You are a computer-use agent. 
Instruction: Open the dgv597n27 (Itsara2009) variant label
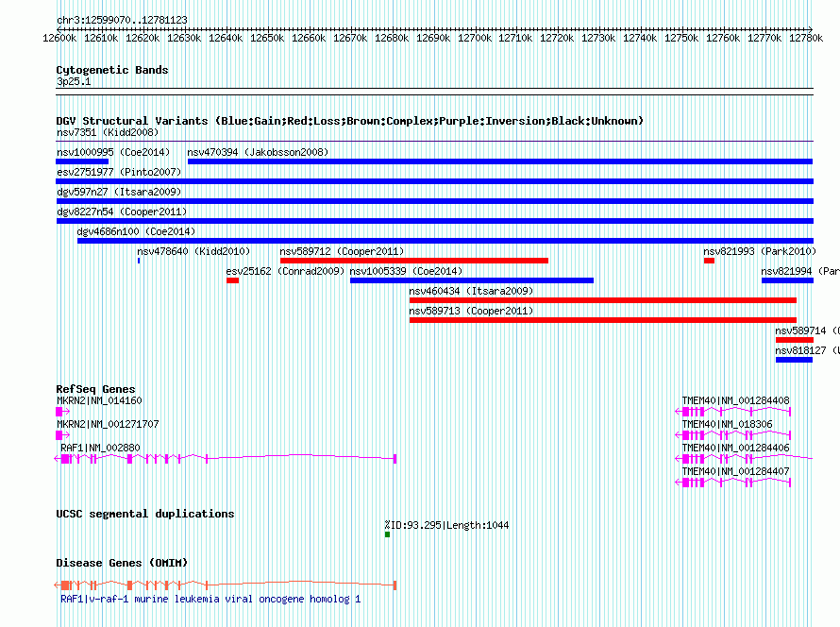click(119, 192)
